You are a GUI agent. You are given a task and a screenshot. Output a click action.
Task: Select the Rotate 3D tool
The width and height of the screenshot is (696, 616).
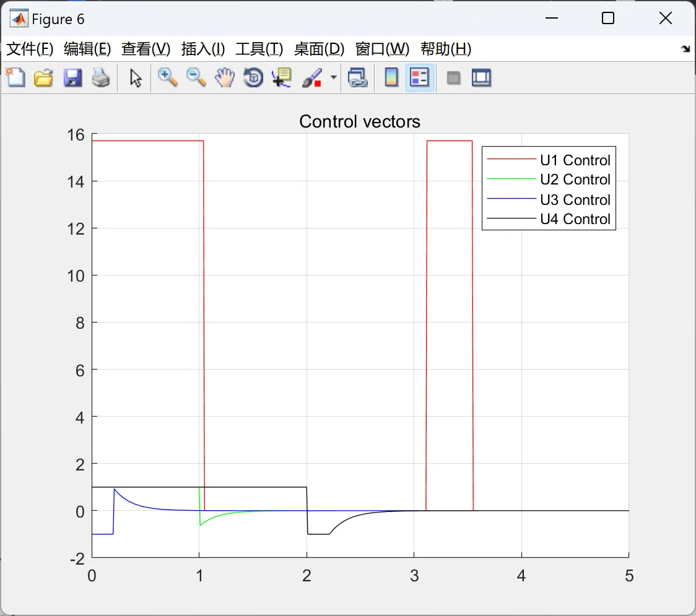[x=253, y=78]
